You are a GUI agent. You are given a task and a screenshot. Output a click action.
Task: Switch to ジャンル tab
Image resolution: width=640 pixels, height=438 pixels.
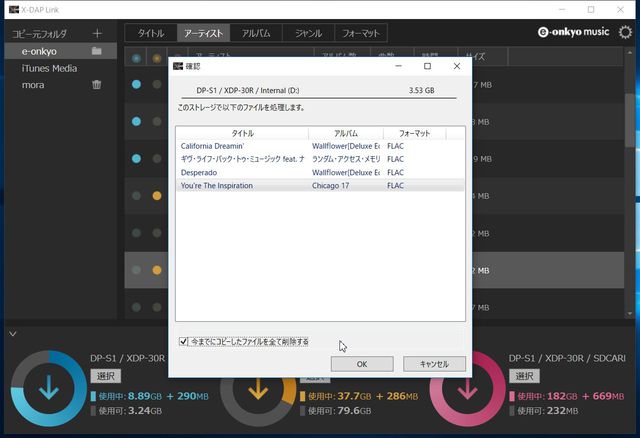tap(309, 33)
